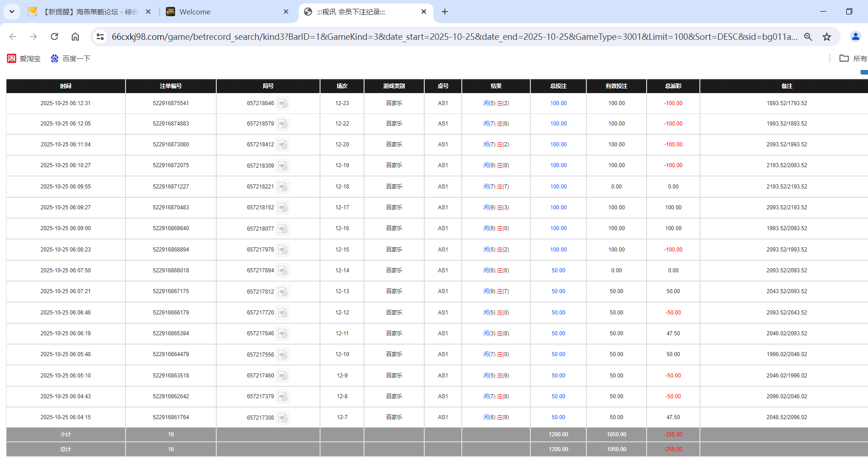Image resolution: width=868 pixels, height=465 pixels.
Task: Open video icon for round 657217308
Action: tap(283, 417)
